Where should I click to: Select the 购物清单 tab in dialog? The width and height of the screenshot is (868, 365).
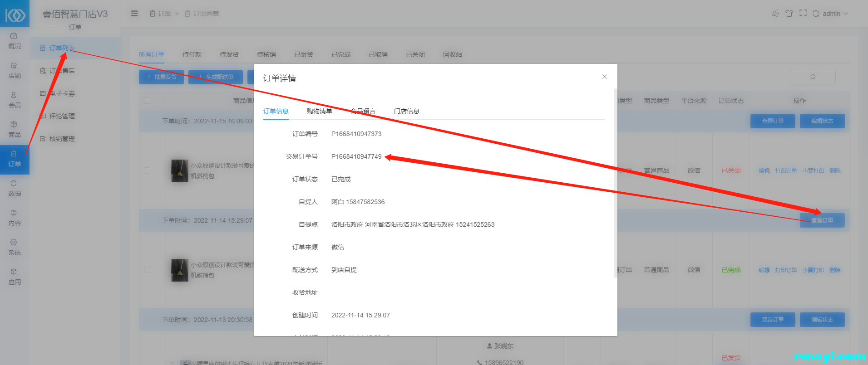(x=320, y=111)
